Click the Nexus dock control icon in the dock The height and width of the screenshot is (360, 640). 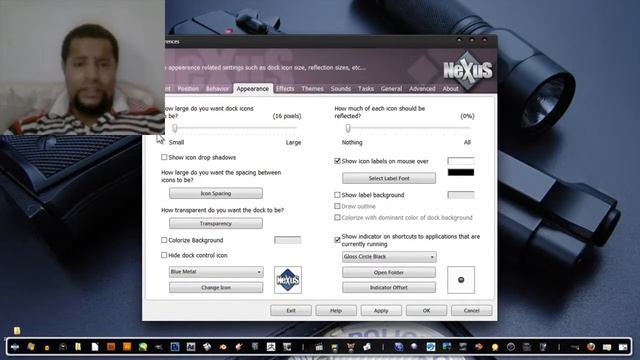pyautogui.click(x=15, y=347)
